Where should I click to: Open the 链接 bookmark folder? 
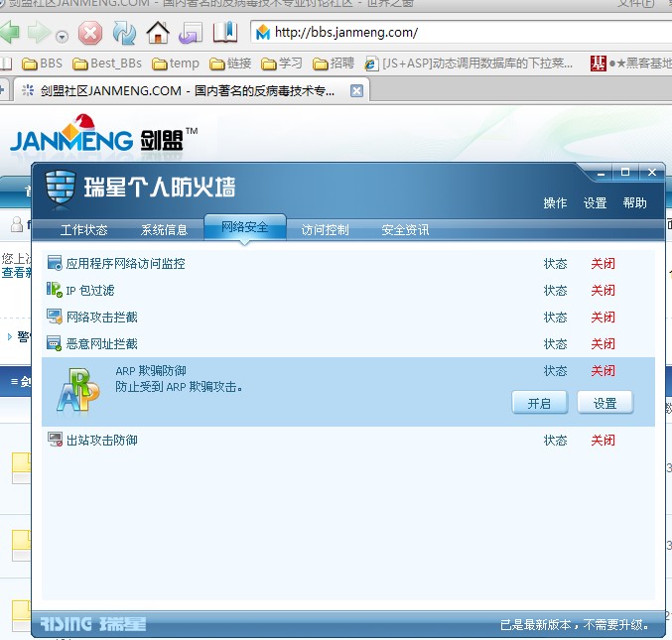(x=230, y=64)
